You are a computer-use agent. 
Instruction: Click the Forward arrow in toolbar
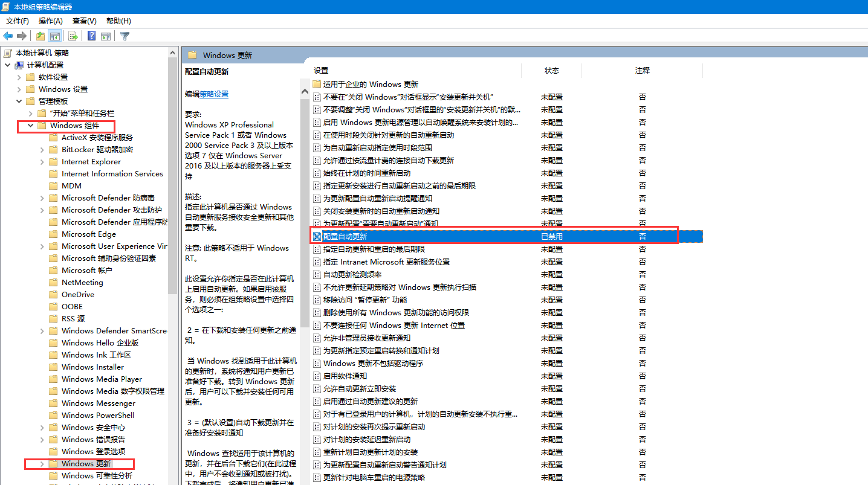(x=22, y=36)
